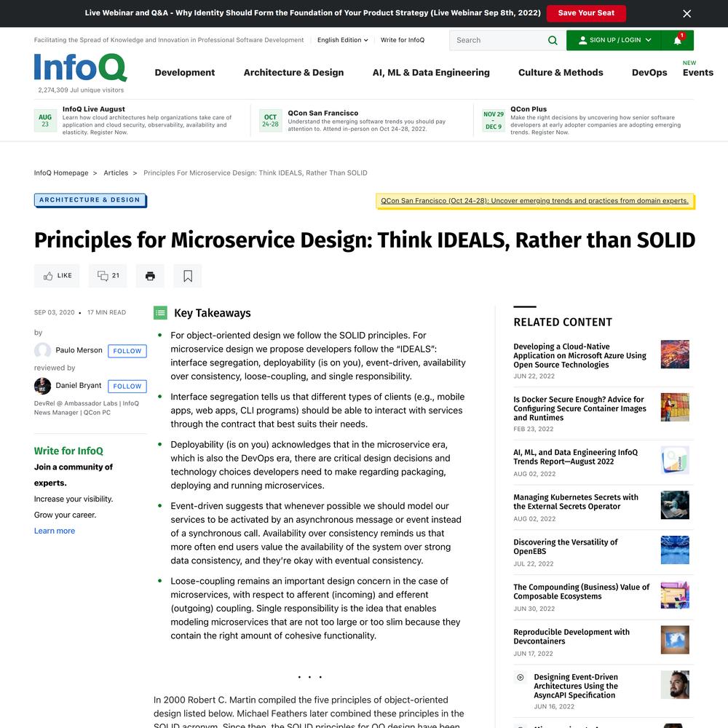Go to InfoQ Homepage breadcrumb
728x728 pixels.
click(x=61, y=173)
